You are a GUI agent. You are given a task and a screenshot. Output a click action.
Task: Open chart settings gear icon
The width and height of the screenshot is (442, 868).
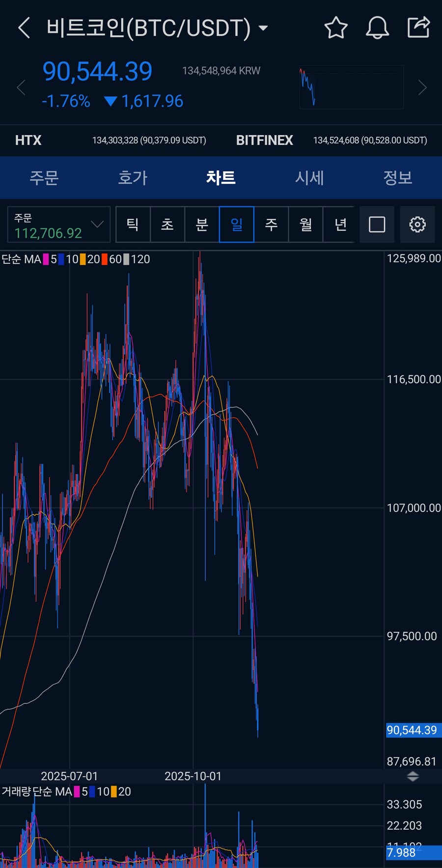417,225
